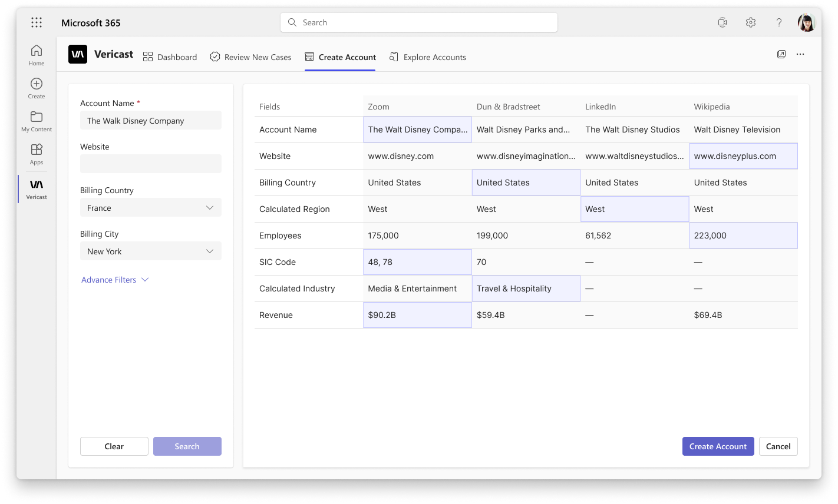
Task: Go to Home in the sidebar
Action: point(37,55)
